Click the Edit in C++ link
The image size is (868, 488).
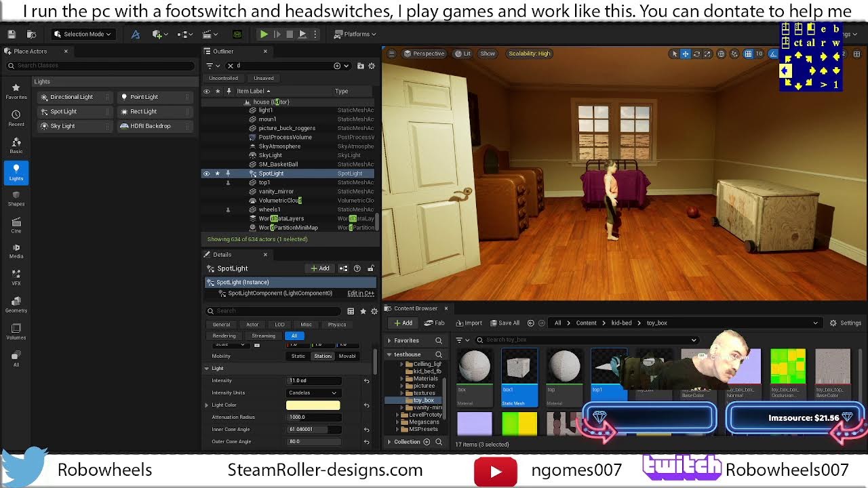click(x=361, y=293)
